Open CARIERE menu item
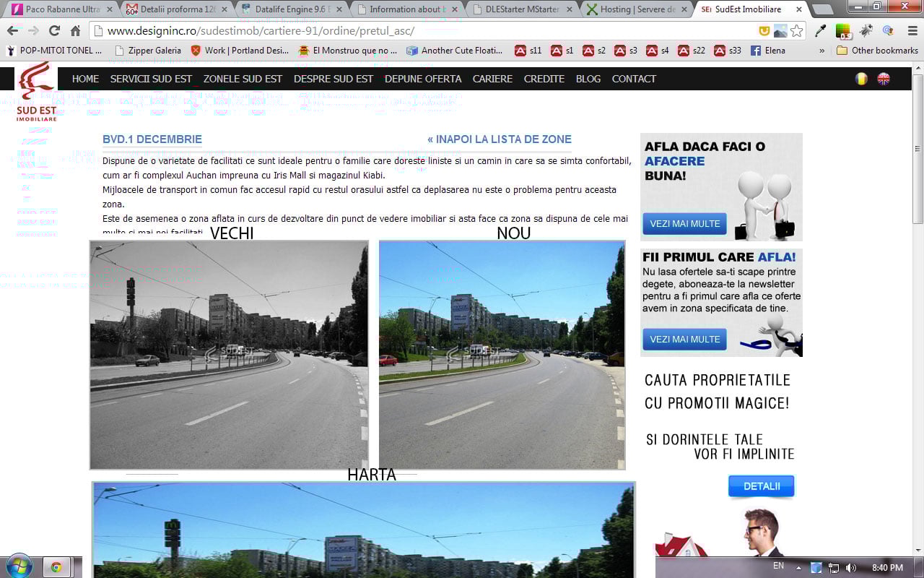 click(x=492, y=79)
